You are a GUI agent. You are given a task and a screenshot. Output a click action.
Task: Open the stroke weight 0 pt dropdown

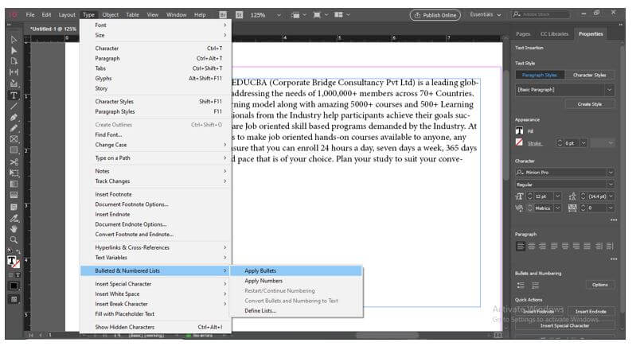(584, 143)
